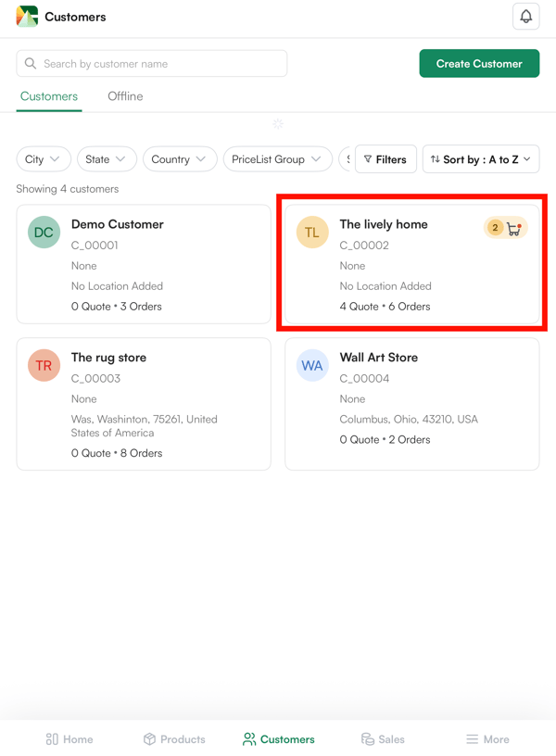The width and height of the screenshot is (556, 756).
Task: Switch to the Offline tab
Action: tap(125, 96)
